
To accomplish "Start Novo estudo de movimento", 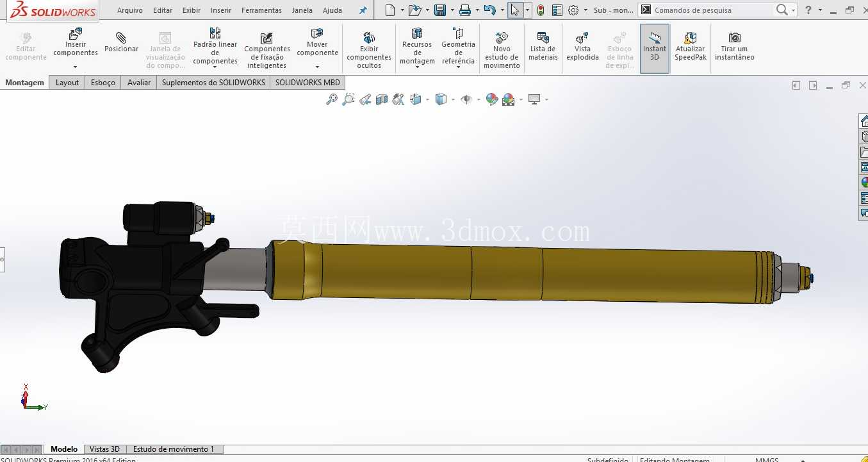I will pos(502,51).
